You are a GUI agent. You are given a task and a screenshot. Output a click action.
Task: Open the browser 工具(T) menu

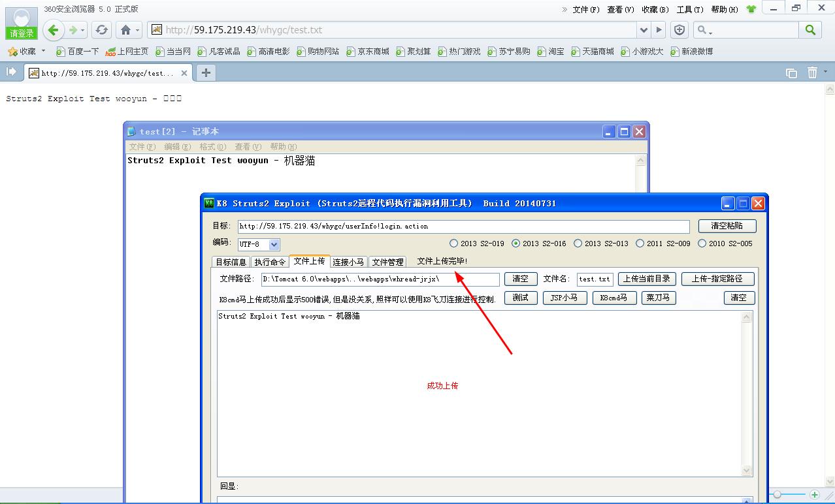coord(690,9)
